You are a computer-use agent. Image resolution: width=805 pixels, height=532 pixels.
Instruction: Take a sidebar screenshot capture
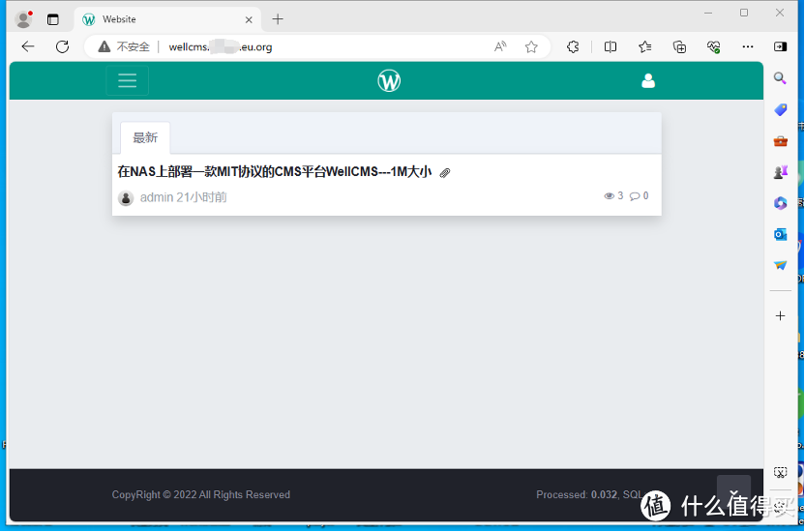tap(781, 472)
